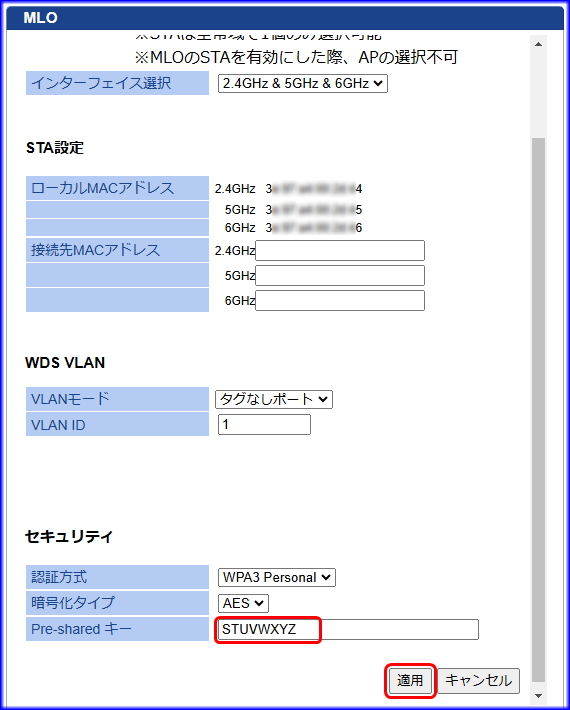The height and width of the screenshot is (710, 570).
Task: Open the 認証方式 WPA3 Personal dropdown
Action: [x=277, y=578]
